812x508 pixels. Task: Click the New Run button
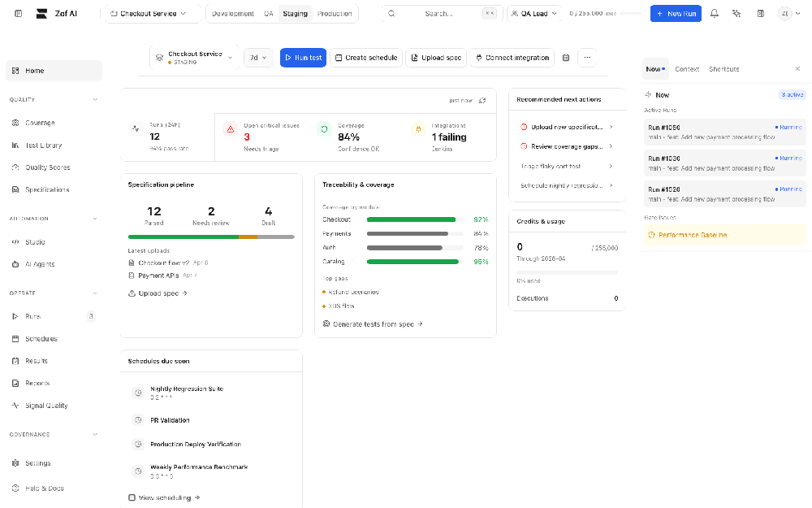pyautogui.click(x=676, y=14)
